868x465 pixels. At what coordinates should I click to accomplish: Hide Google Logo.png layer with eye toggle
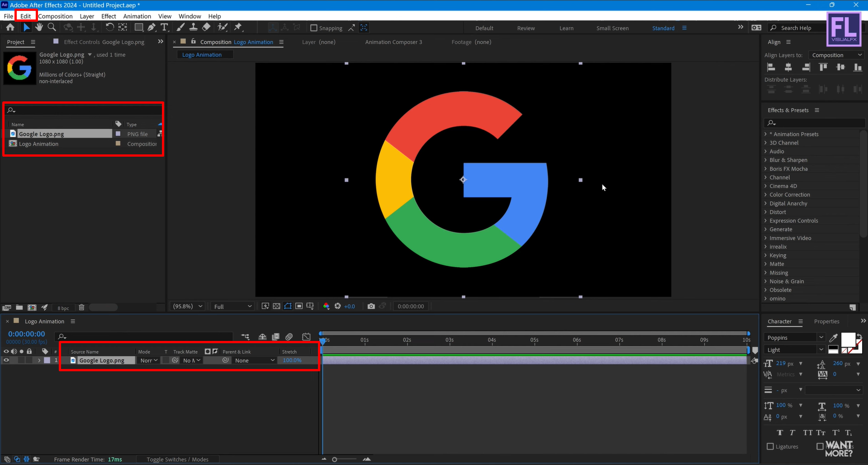[x=6, y=360]
